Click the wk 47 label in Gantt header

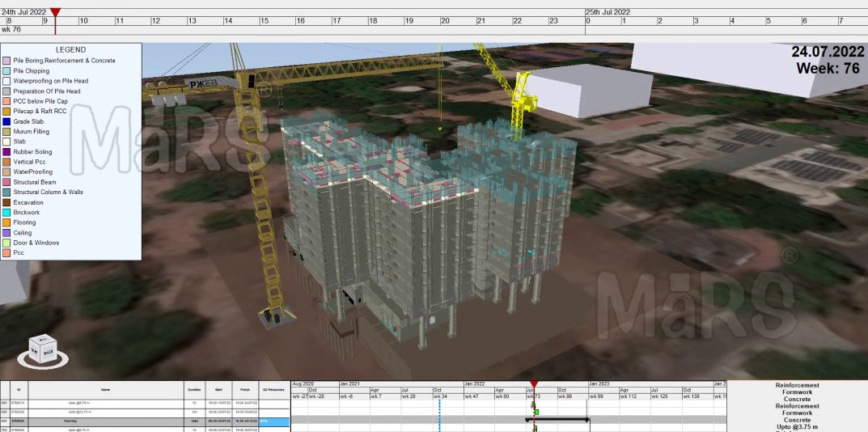pyautogui.click(x=471, y=396)
